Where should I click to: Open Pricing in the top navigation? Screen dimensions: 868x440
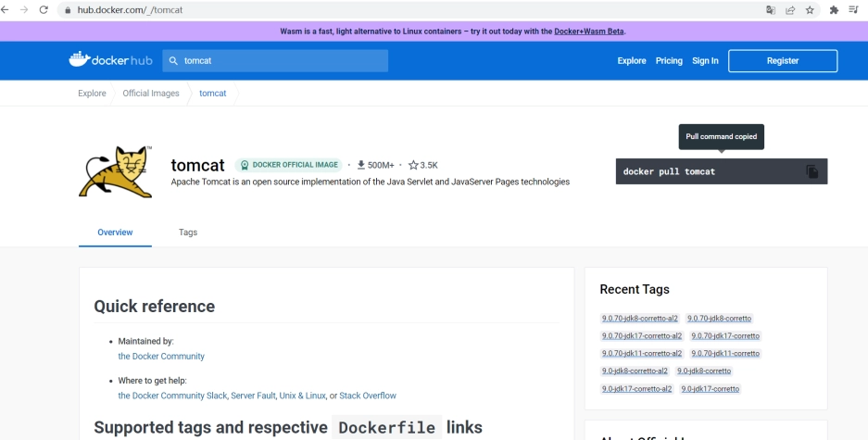click(x=669, y=61)
